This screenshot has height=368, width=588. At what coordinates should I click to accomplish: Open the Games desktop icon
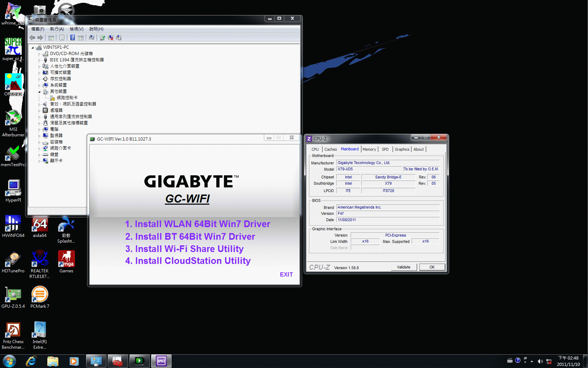[x=66, y=262]
